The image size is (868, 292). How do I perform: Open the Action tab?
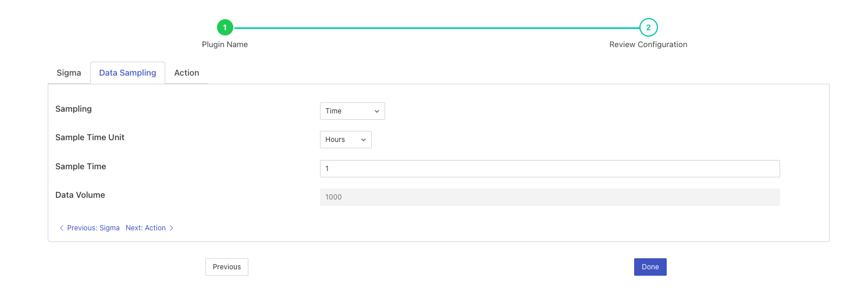[187, 73]
